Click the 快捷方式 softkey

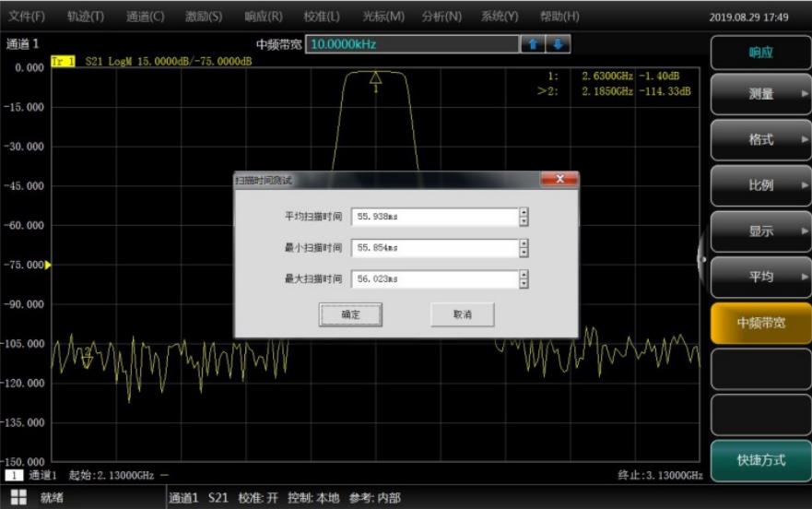[x=760, y=460]
